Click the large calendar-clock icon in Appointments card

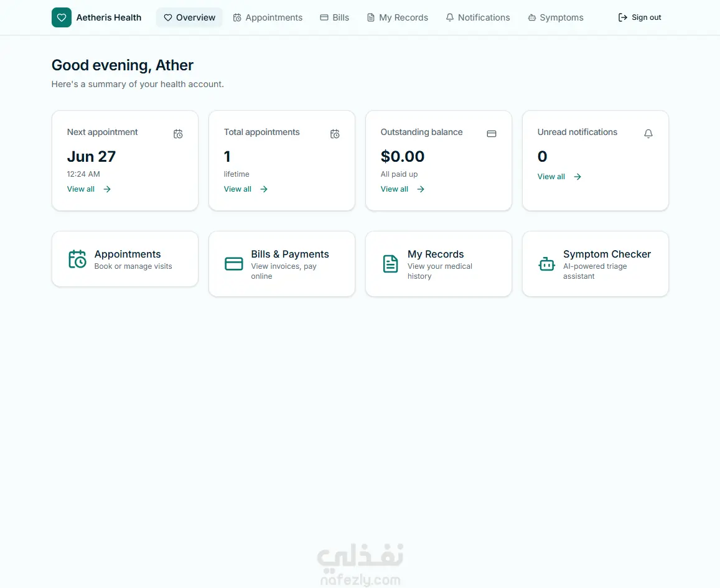click(77, 259)
